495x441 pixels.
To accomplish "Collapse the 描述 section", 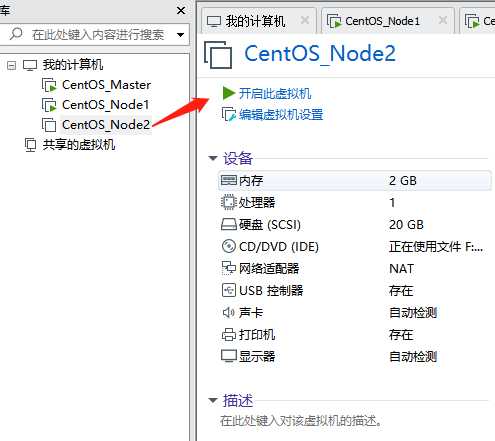I will (213, 400).
